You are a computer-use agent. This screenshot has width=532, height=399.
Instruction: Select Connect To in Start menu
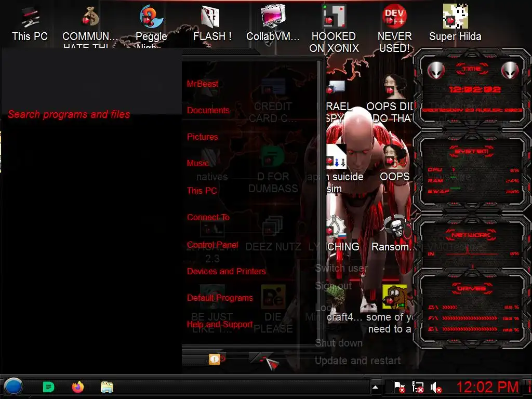pyautogui.click(x=208, y=217)
